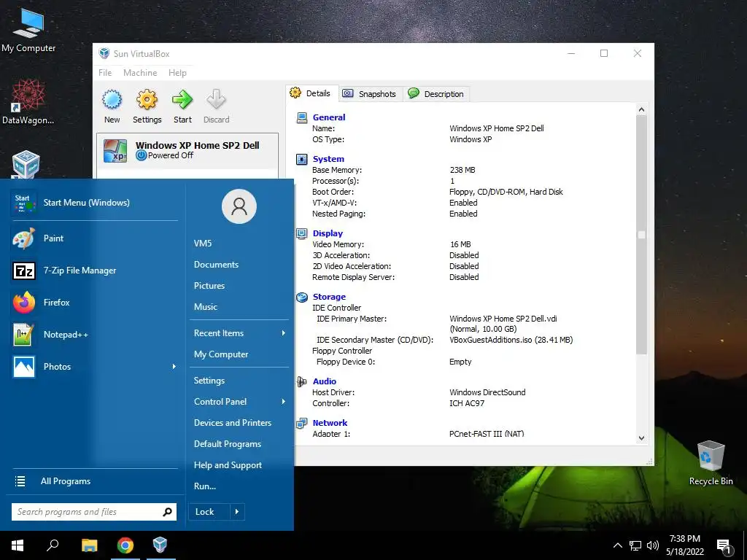Click the Display section link
Image resolution: width=747 pixels, height=560 pixels.
click(x=328, y=233)
